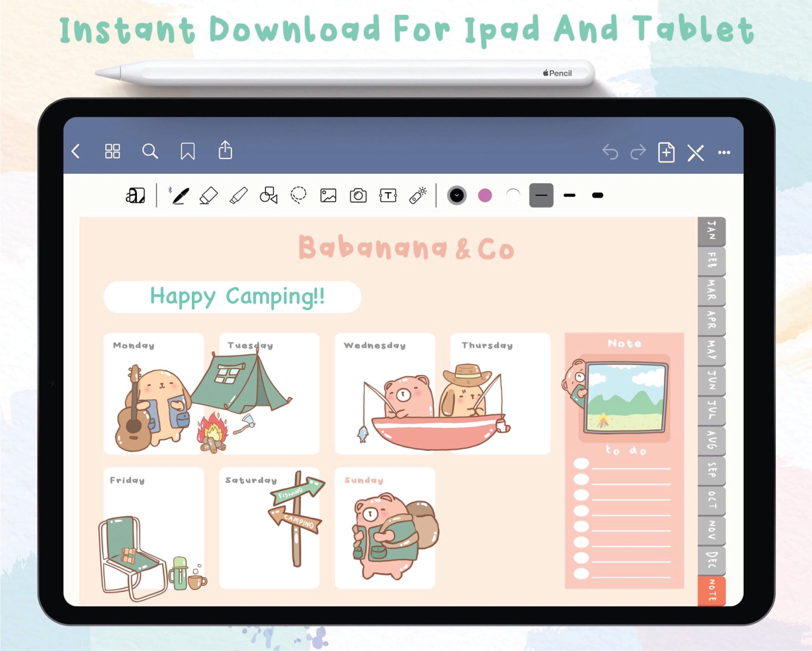
Task: Choose the purple color swatch
Action: tap(485, 195)
